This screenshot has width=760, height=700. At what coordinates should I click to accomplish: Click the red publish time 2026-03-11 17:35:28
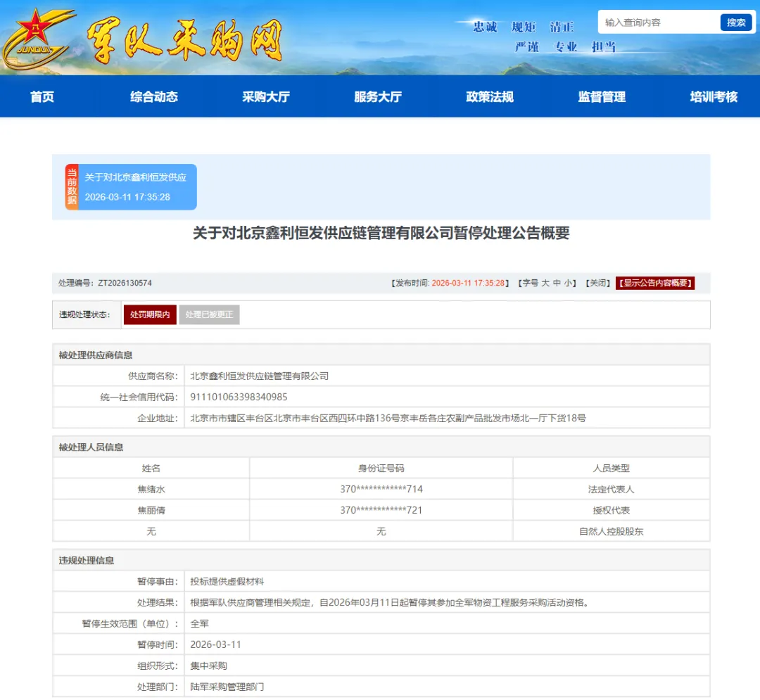click(x=468, y=283)
